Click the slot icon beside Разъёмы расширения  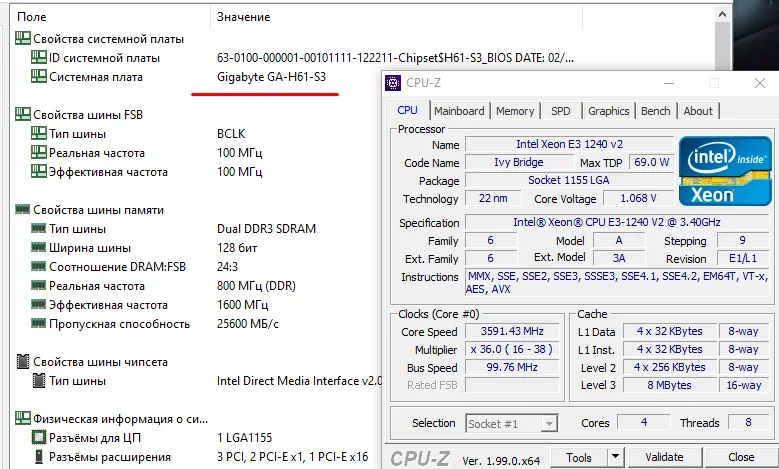39,456
